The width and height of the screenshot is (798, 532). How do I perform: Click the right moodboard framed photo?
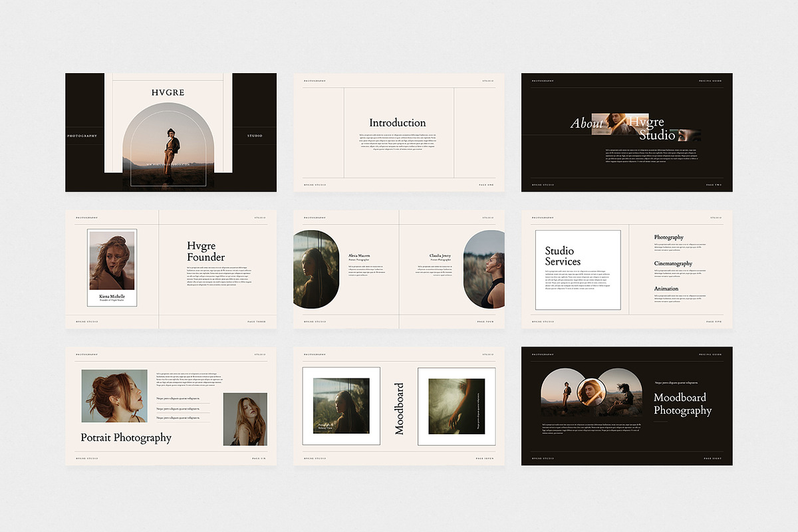457,406
